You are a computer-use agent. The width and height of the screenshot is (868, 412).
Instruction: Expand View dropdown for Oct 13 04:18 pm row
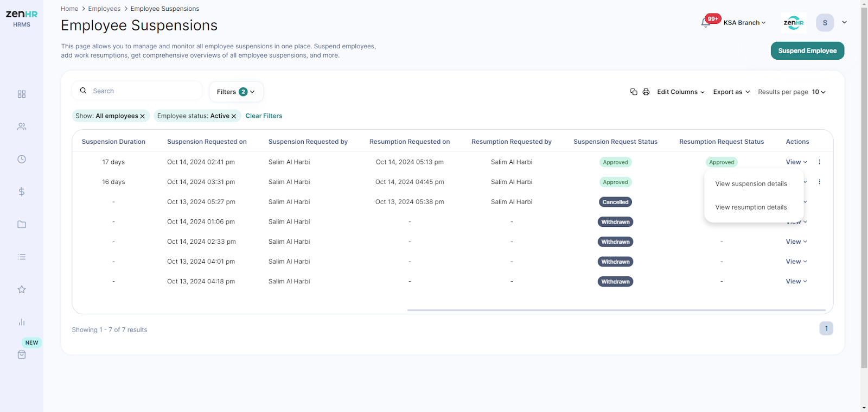click(x=796, y=281)
